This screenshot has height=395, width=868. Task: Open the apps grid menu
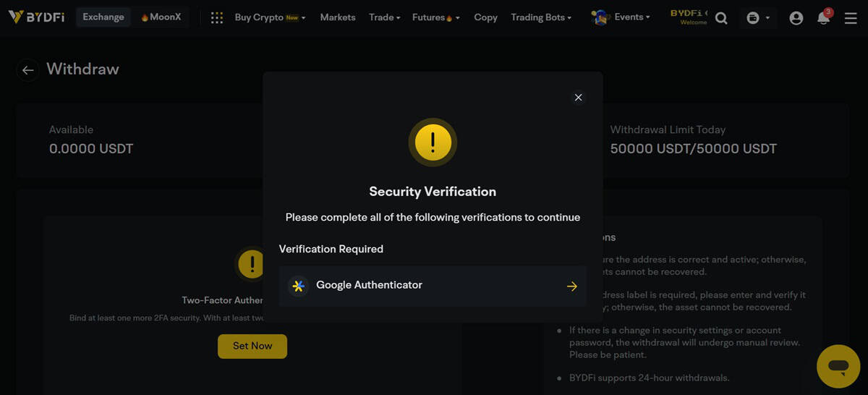coord(216,18)
